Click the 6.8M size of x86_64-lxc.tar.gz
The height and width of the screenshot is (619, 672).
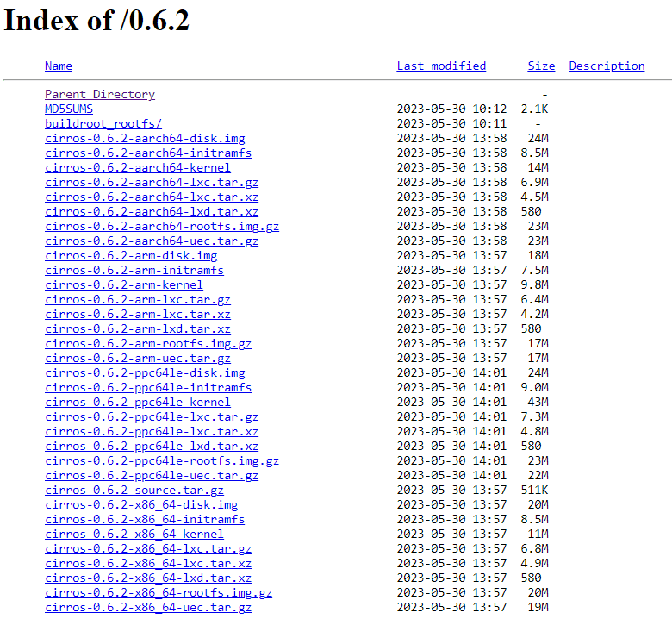pyautogui.click(x=534, y=548)
